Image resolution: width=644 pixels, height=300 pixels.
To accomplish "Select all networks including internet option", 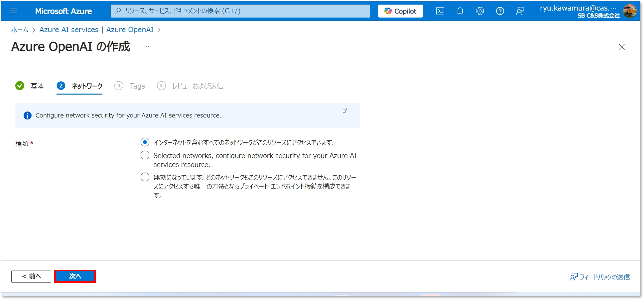I will pyautogui.click(x=145, y=142).
